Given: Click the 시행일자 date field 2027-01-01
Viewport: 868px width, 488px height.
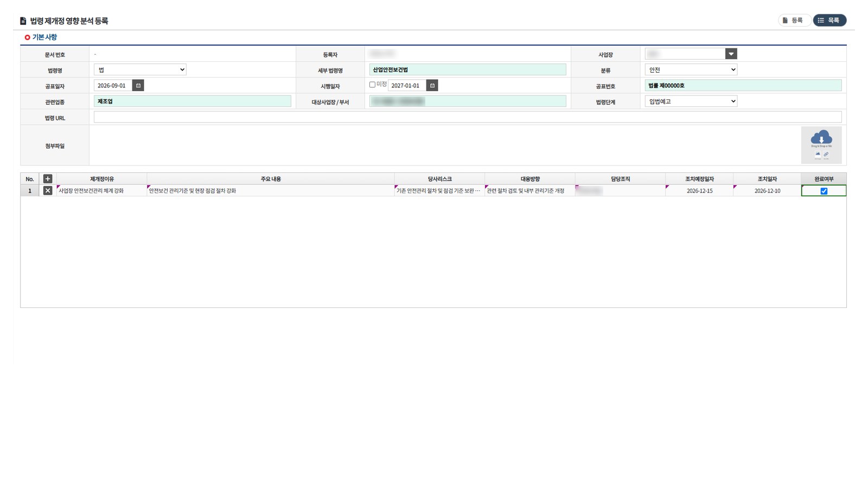Looking at the screenshot, I should [x=407, y=86].
